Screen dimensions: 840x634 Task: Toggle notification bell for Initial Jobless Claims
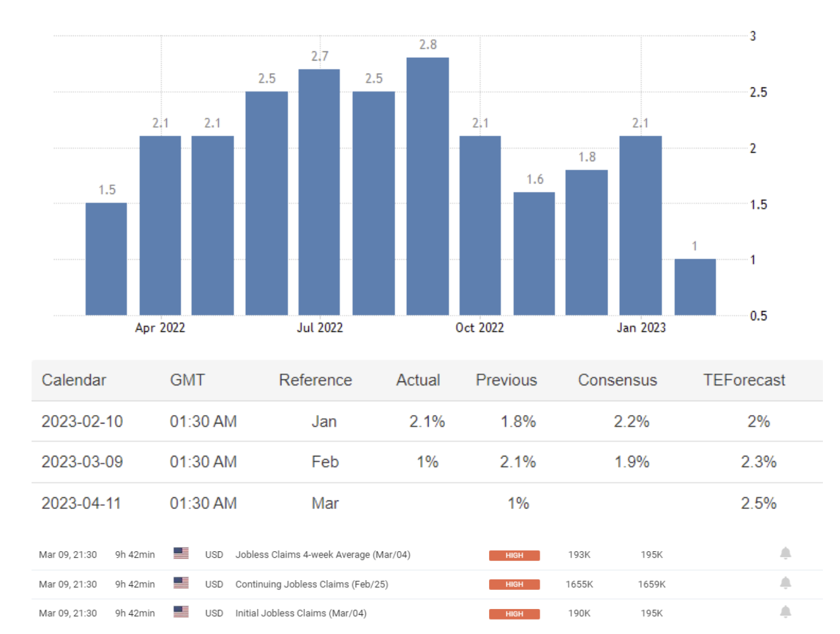click(x=785, y=612)
